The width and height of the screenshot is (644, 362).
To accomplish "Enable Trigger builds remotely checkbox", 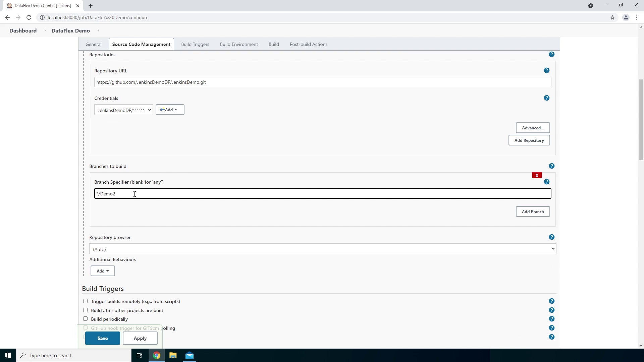I will click(x=85, y=301).
